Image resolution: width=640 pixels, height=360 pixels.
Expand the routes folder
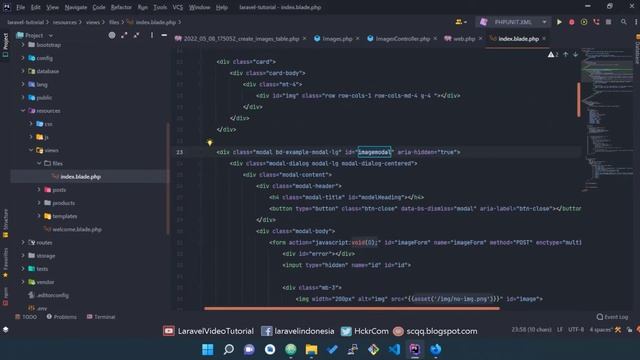(x=23, y=242)
